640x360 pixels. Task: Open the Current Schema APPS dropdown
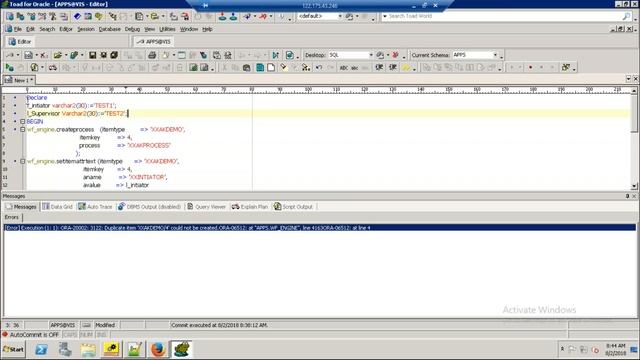(x=496, y=55)
